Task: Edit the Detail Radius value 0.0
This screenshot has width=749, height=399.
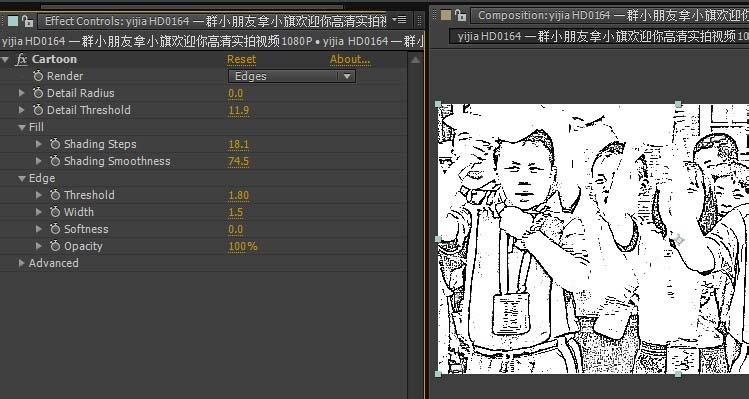Action: point(235,93)
